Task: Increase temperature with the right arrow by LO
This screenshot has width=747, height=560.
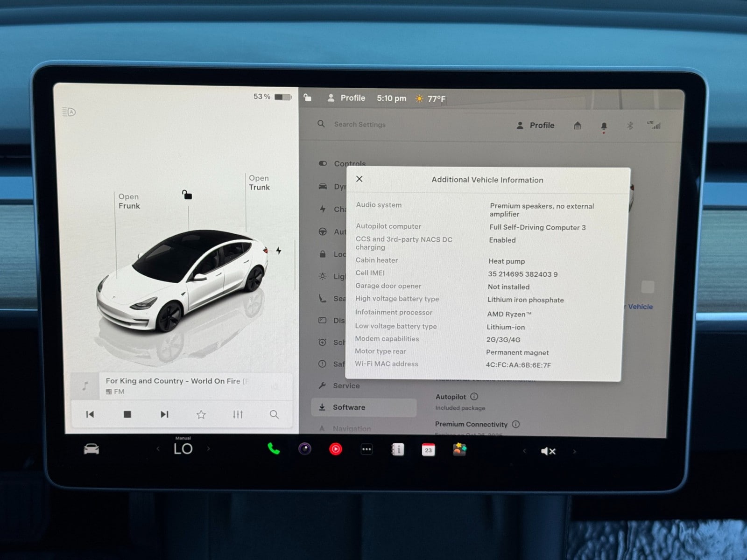Action: [x=208, y=449]
